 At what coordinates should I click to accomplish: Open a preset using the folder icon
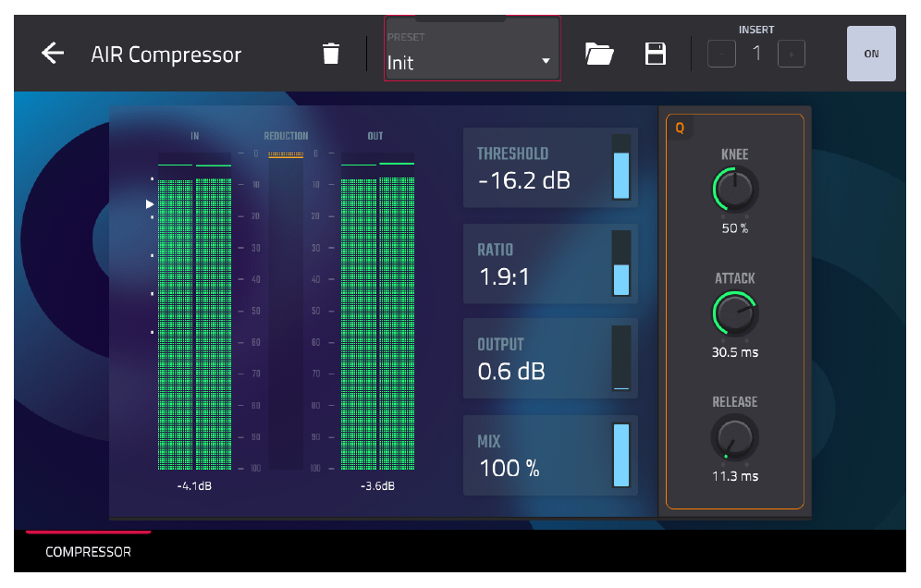click(x=599, y=54)
